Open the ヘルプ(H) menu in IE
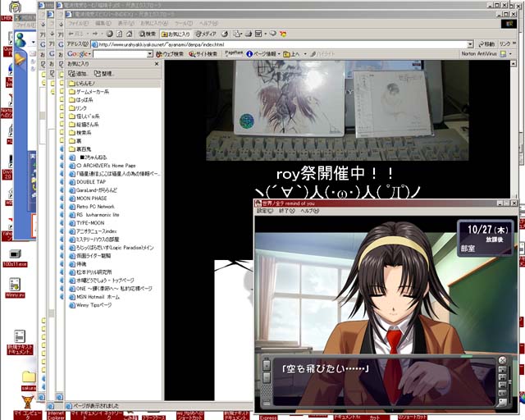Viewport: 525px width, 420px height. point(208,24)
